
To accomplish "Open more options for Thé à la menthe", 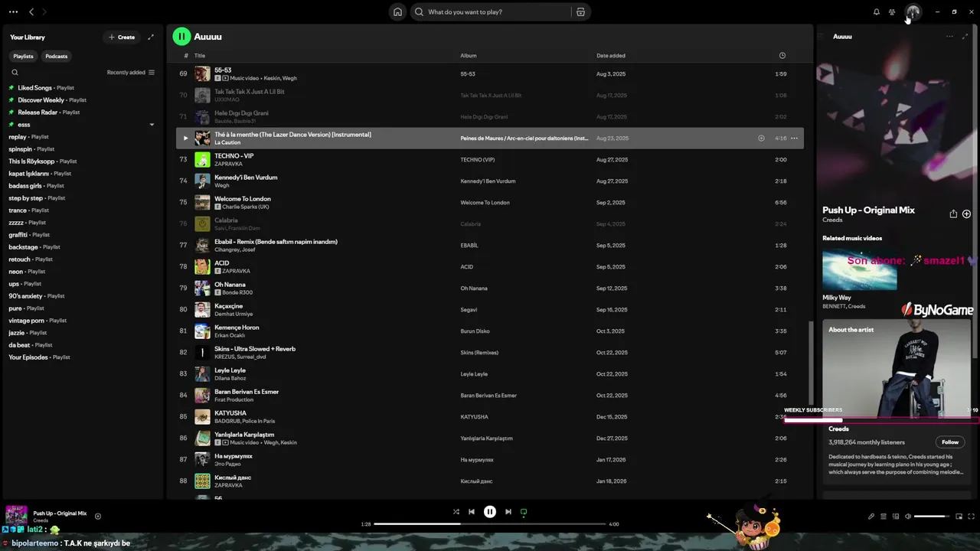I will 794,139.
